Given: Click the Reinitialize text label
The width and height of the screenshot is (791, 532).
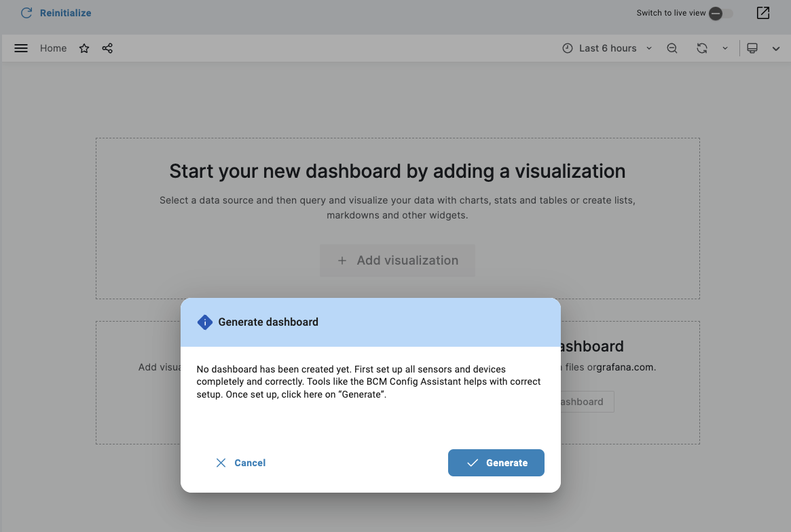Looking at the screenshot, I should coord(65,13).
